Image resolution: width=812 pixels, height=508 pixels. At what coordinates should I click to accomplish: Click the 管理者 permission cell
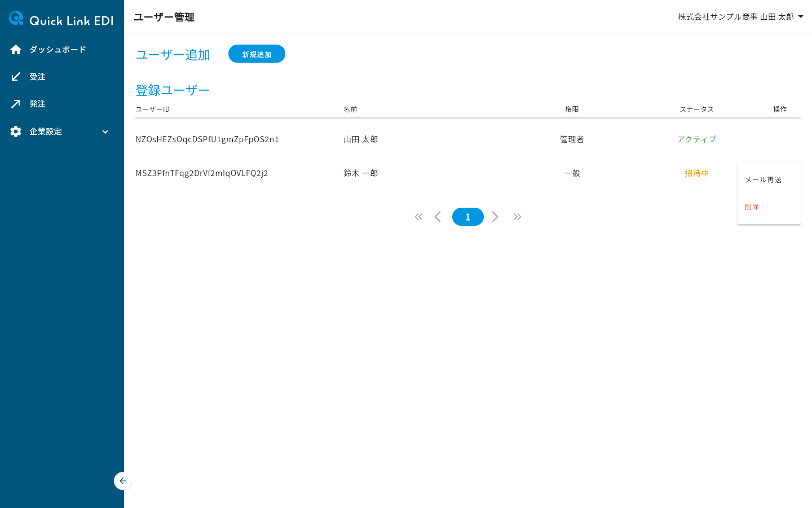click(572, 139)
